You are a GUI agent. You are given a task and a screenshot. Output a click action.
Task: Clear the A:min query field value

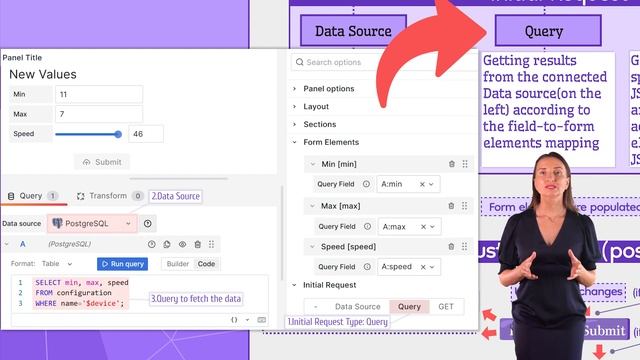point(422,184)
